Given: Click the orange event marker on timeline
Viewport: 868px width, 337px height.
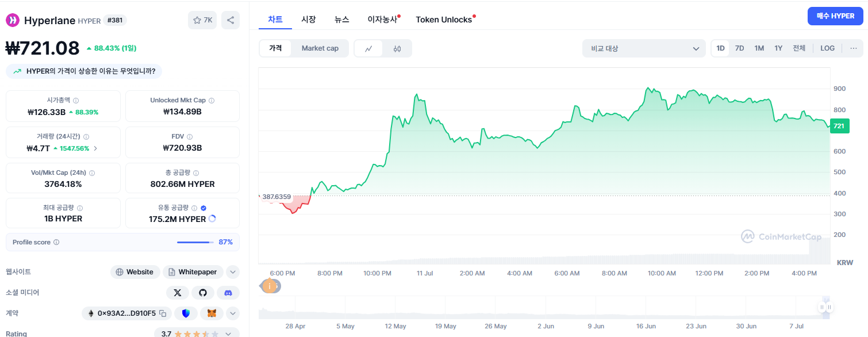Looking at the screenshot, I should tap(268, 285).
